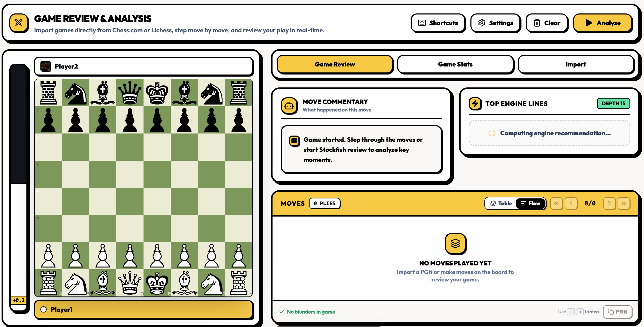
Task: Select the black bishop on c8
Action: point(103,93)
